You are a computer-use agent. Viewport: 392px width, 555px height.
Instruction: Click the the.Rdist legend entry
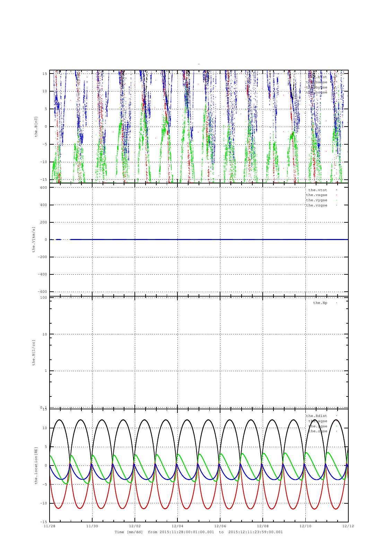click(x=316, y=416)
